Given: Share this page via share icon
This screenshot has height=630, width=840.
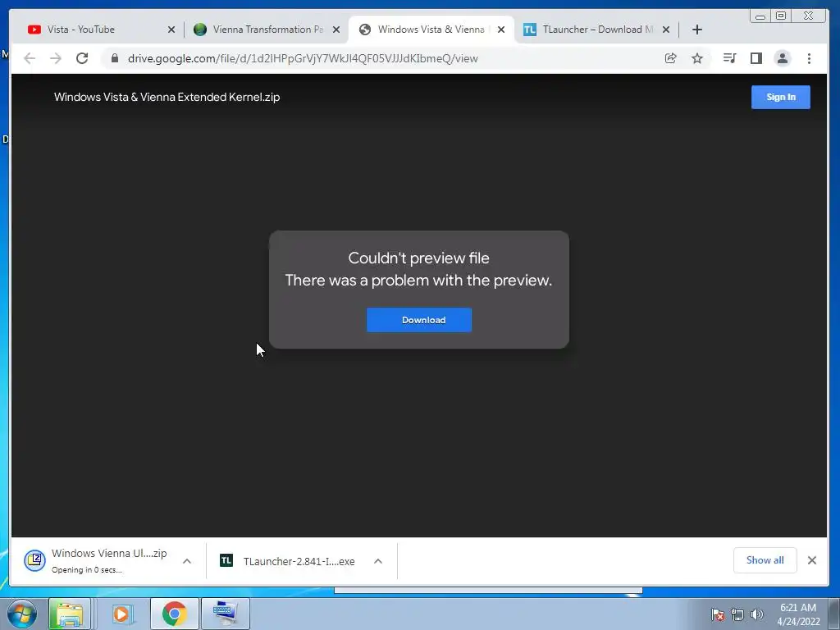Looking at the screenshot, I should coord(671,58).
